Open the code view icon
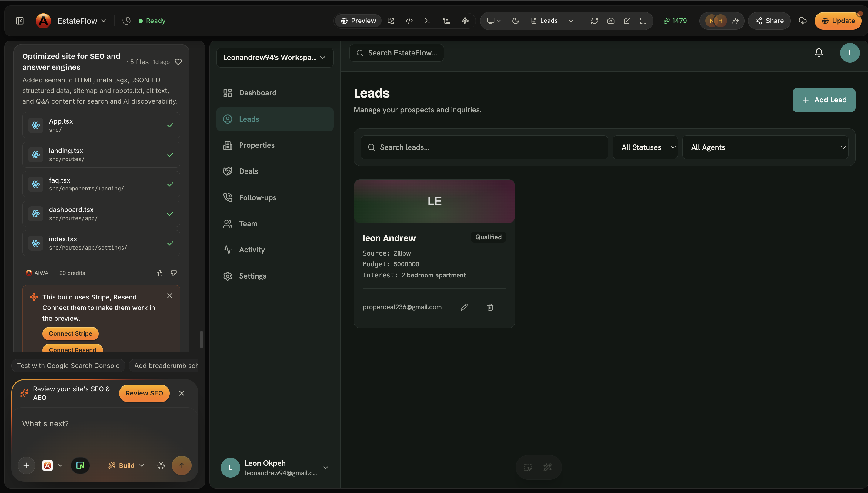This screenshot has height=493, width=868. (x=409, y=21)
